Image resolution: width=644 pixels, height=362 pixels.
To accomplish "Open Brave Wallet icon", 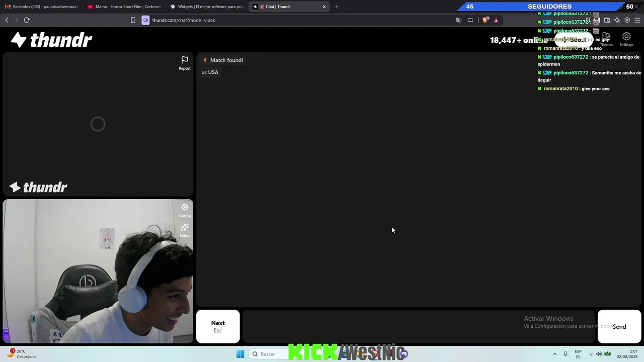I will pyautogui.click(x=607, y=20).
